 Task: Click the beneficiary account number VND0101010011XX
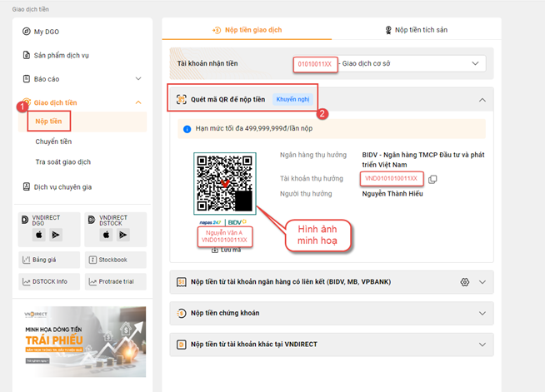pos(391,178)
